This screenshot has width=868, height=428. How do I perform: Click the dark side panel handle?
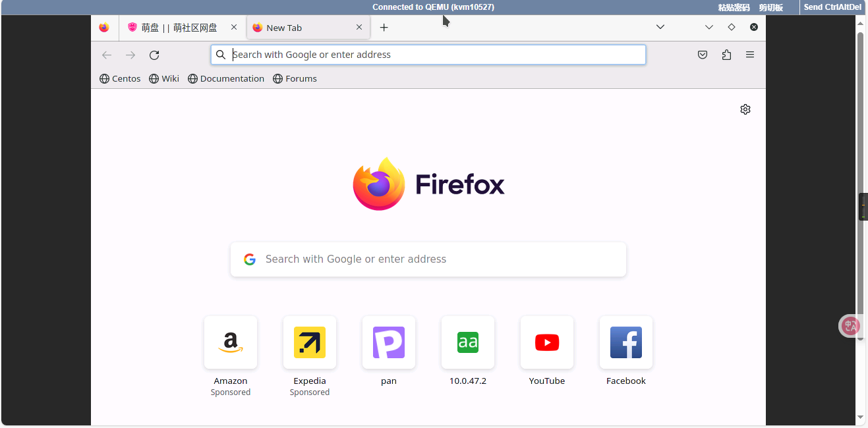pos(863,207)
